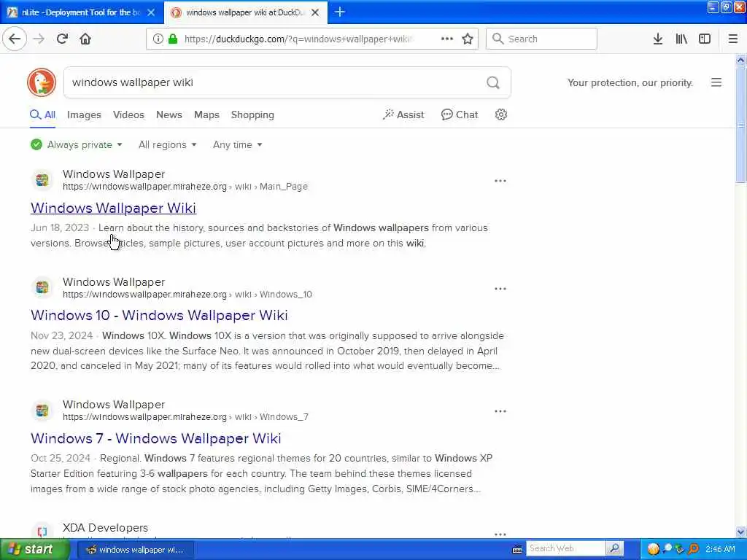
Task: Click taskbar Search Web magnifier button
Action: click(615, 548)
